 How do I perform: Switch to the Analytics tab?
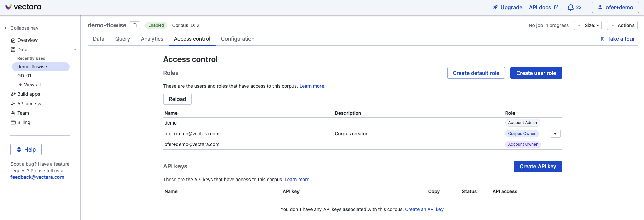152,39
